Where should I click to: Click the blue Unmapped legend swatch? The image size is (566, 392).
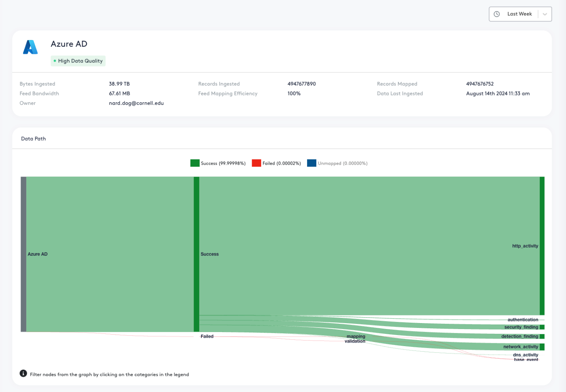tap(311, 163)
